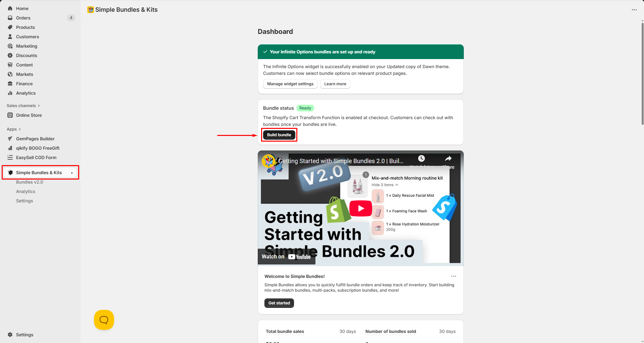Click the Products tag icon
Image resolution: width=644 pixels, height=343 pixels.
[10, 27]
